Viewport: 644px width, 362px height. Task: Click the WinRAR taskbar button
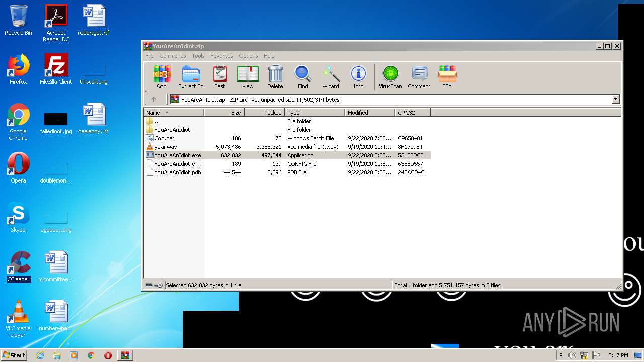pyautogui.click(x=125, y=355)
